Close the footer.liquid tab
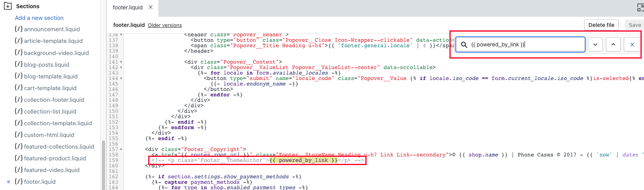Image resolution: width=644 pixels, height=190 pixels. click(x=151, y=7)
